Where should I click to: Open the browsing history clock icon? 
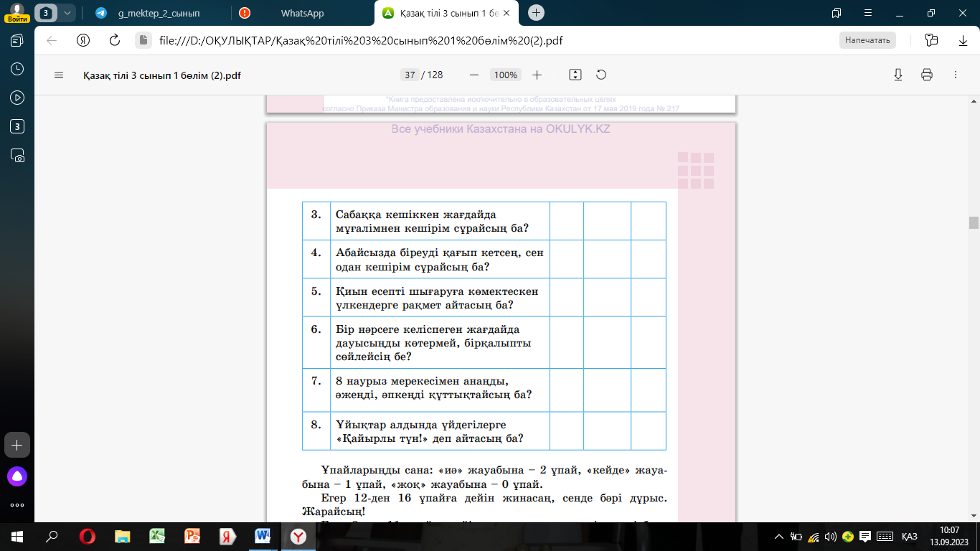pos(17,69)
